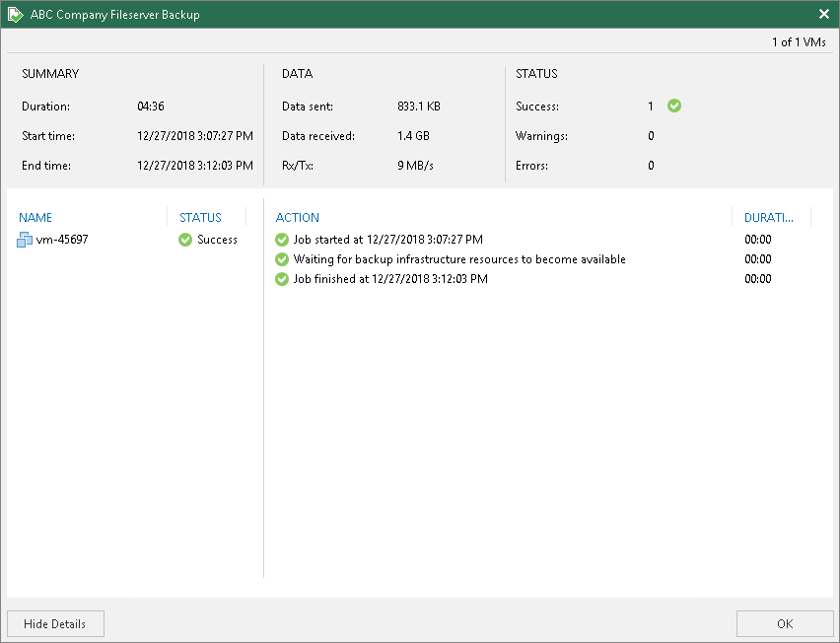Click the Errors count 0
Screen dimensions: 840x643
click(651, 166)
